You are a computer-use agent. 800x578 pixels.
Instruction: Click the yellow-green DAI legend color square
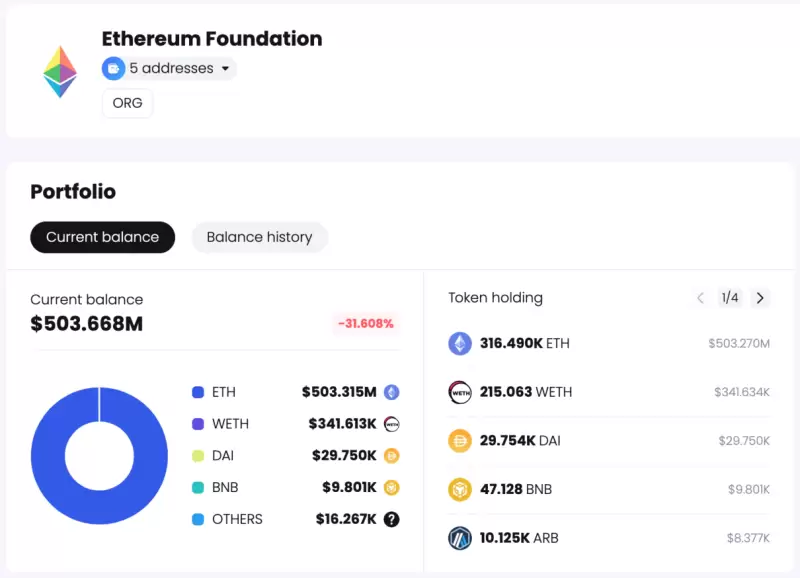click(x=198, y=456)
